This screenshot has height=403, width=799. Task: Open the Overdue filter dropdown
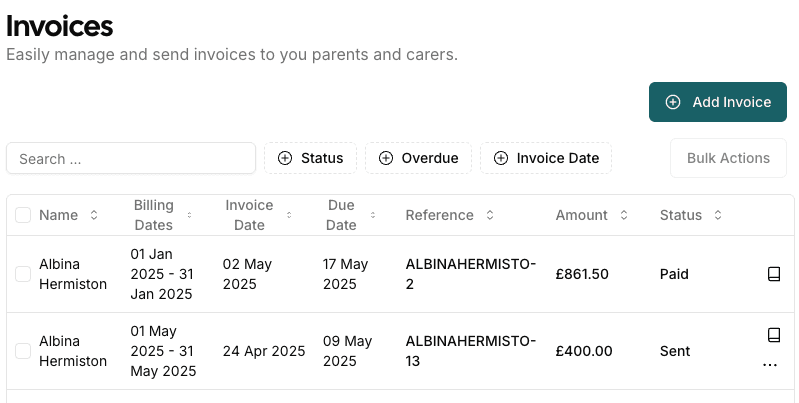coord(418,158)
